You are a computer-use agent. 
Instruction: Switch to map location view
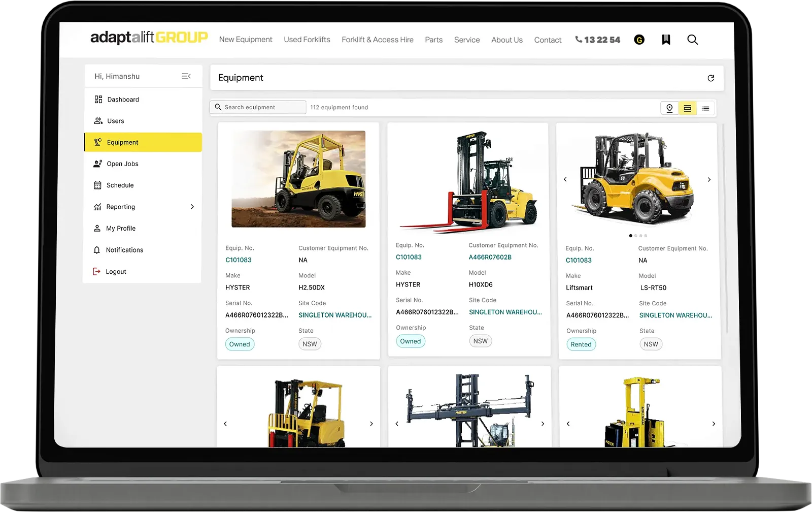click(x=669, y=108)
